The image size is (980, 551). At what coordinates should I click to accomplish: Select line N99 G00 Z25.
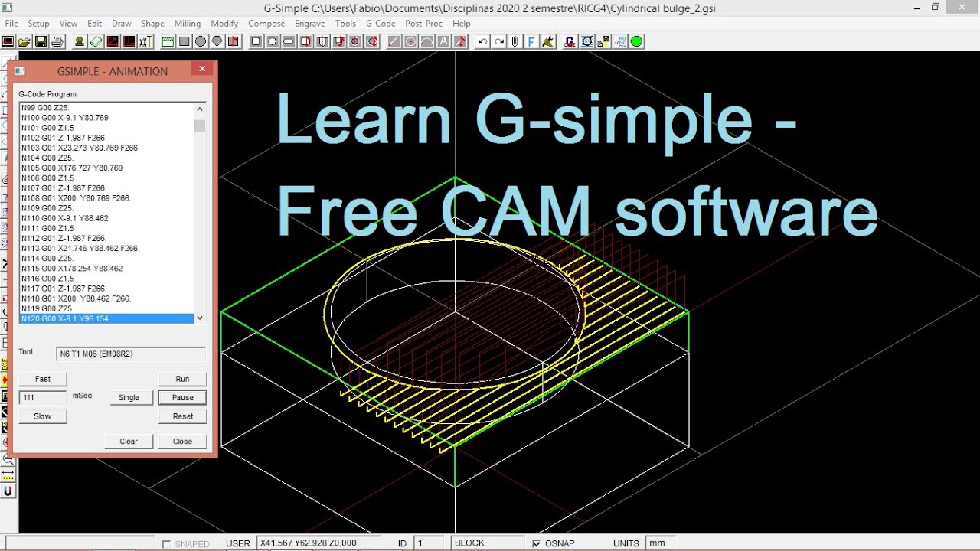coord(106,108)
